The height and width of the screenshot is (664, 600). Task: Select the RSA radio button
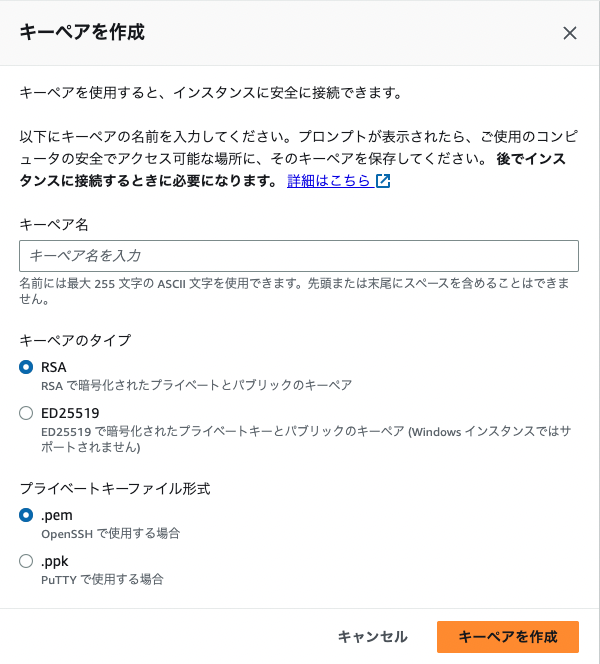point(26,367)
